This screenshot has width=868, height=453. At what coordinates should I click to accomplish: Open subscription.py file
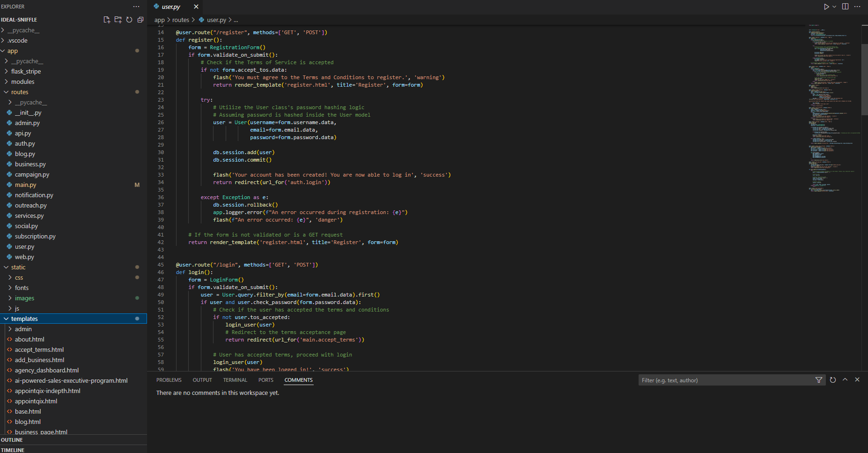[x=74, y=236]
